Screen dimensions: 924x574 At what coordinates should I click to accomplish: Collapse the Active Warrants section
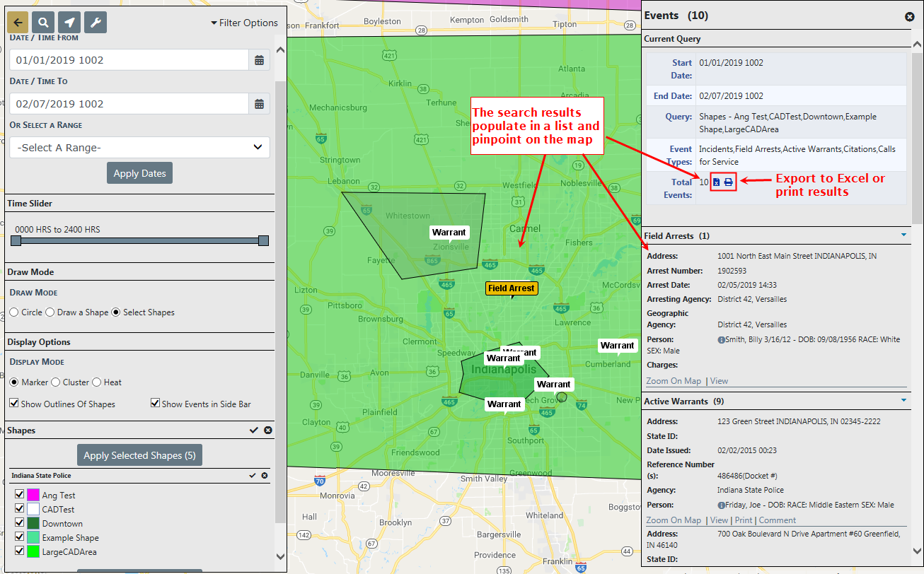[903, 401]
